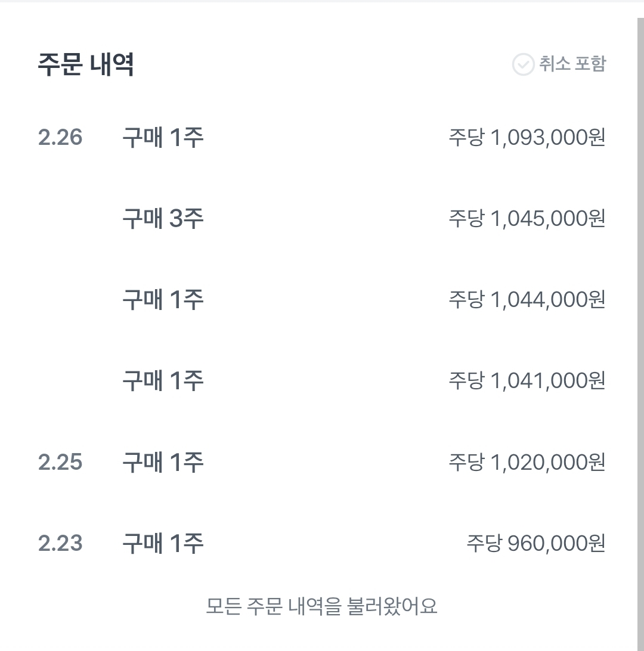Select the 2.23 date label
The height and width of the screenshot is (651, 644).
click(x=60, y=543)
